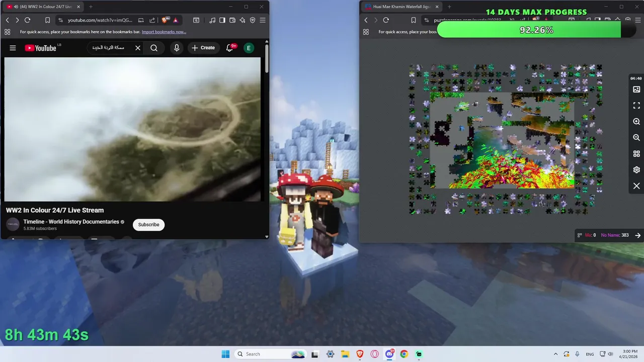Close the puzzle side toolbar with X
Viewport: 644px width, 362px height.
636,186
